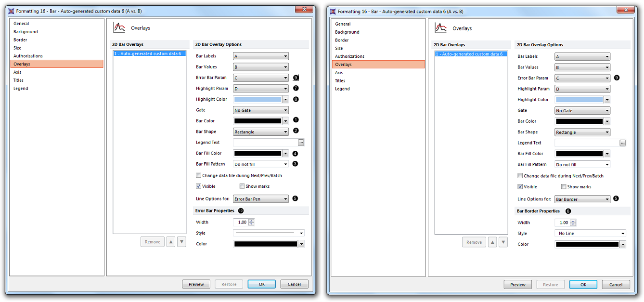This screenshot has height=302, width=644.
Task: Click Cancel in the right dialog
Action: point(616,285)
